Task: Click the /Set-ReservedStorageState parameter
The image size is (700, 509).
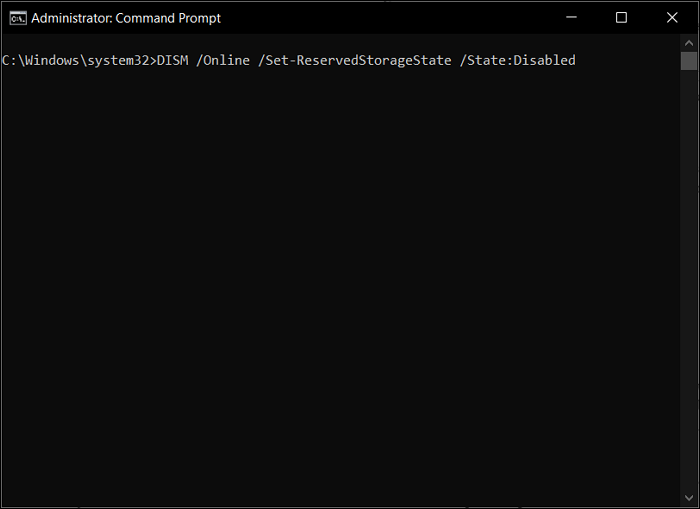Action: tap(354, 61)
